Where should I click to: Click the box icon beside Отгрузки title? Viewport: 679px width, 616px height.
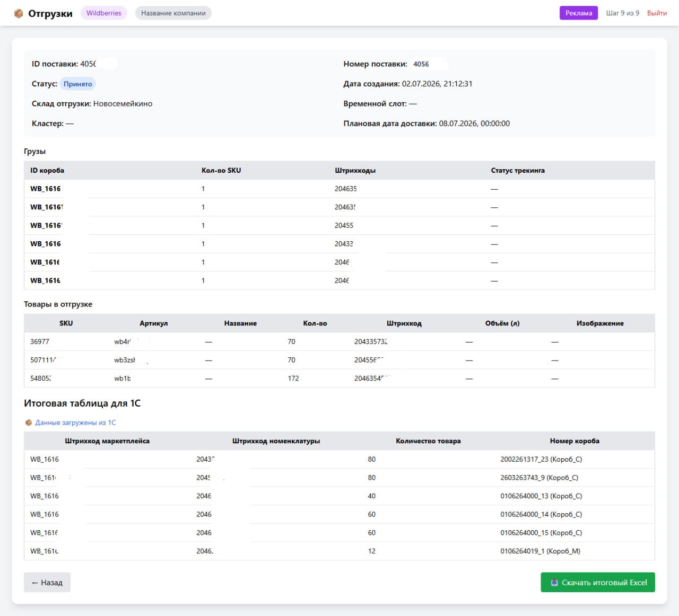pos(19,13)
